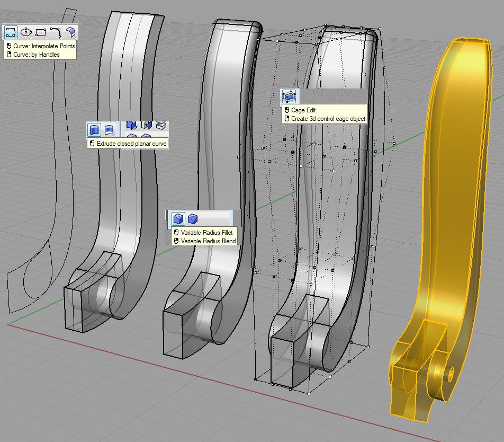Select the second extrude icon with white base

[109, 129]
